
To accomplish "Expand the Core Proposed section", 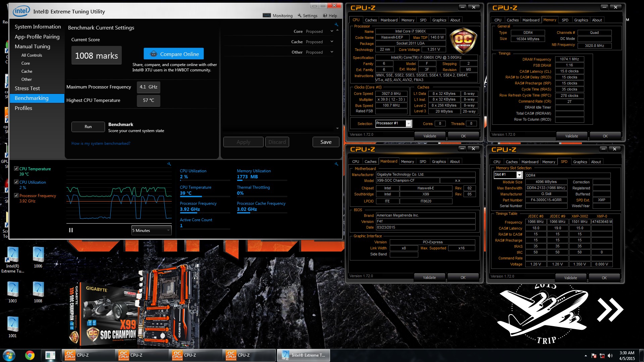I will (332, 32).
